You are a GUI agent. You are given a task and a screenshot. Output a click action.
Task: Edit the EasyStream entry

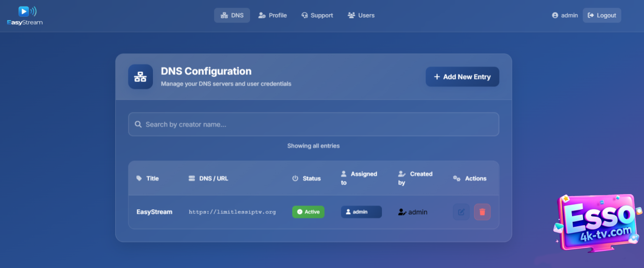click(461, 212)
